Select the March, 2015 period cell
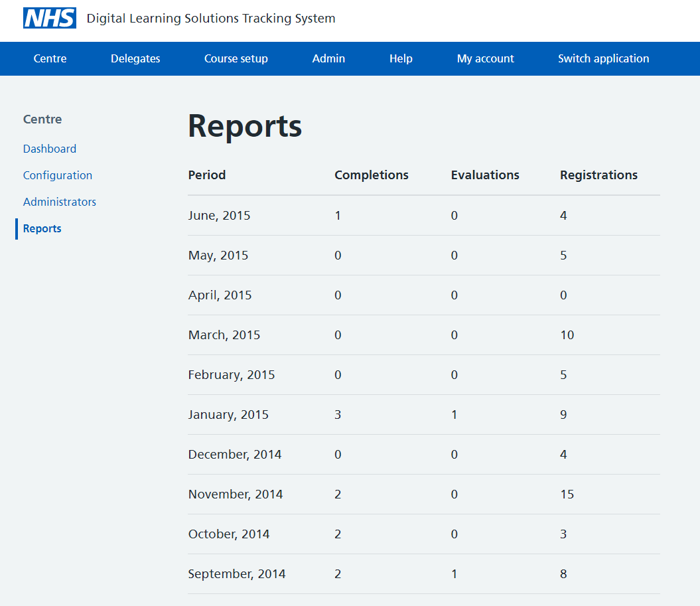Screen dimensions: 700x606 tap(224, 335)
